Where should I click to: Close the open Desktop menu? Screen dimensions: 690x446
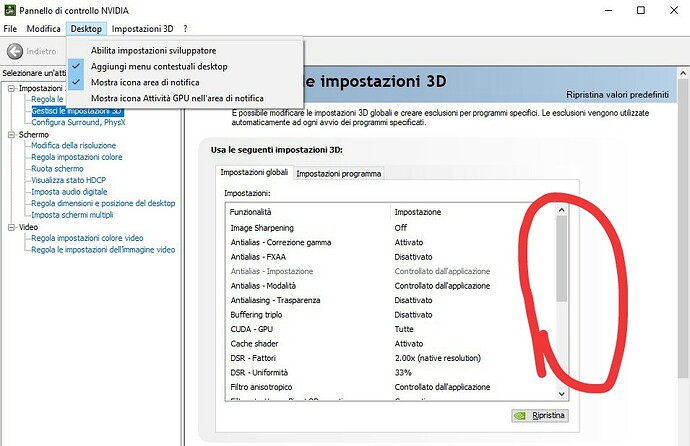coord(86,29)
